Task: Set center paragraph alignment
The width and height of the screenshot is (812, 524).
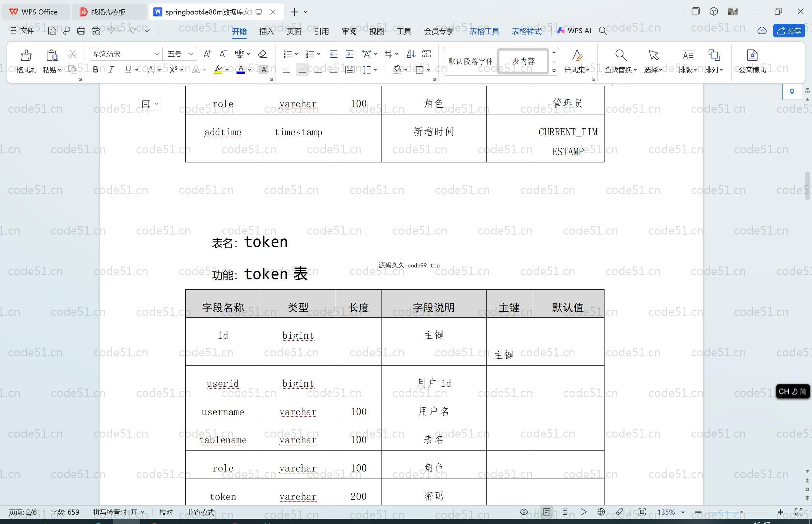Action: point(302,70)
